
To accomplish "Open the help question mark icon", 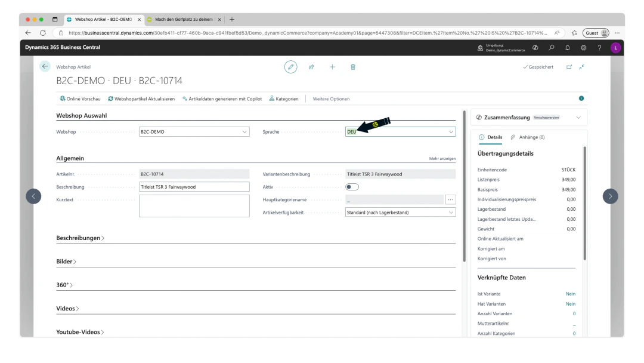I will [599, 48].
